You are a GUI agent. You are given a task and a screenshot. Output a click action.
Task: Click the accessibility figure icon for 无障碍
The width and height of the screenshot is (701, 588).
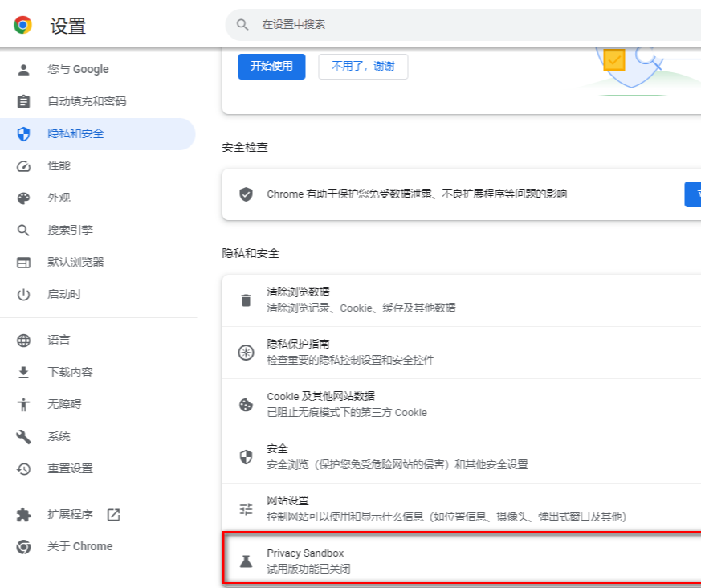pyautogui.click(x=24, y=405)
